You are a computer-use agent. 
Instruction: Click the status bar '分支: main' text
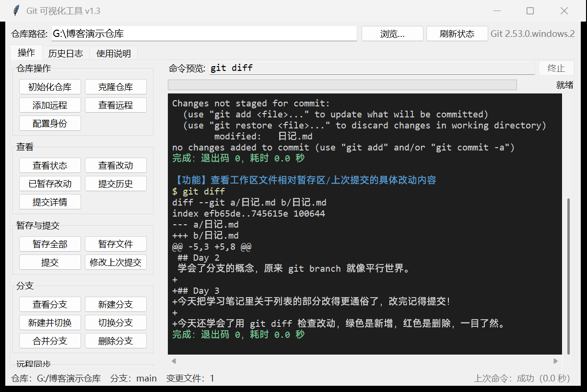(x=133, y=379)
